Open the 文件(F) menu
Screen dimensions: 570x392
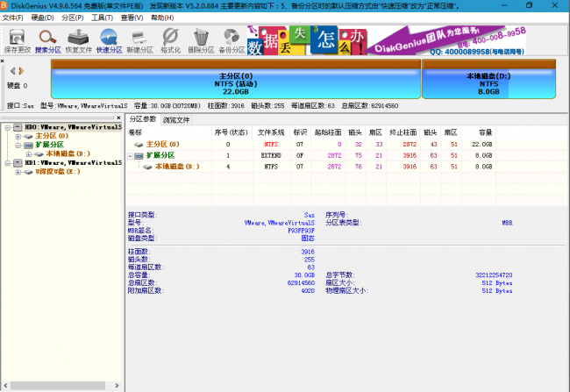13,18
